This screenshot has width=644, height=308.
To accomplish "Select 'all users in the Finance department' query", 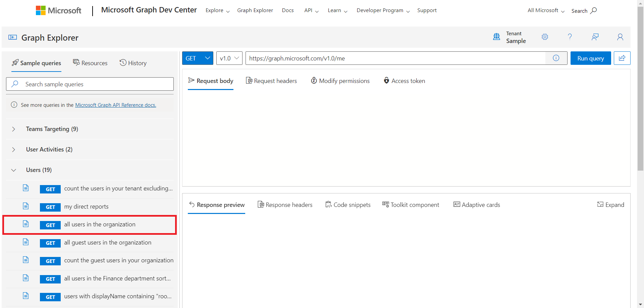I will (90, 279).
